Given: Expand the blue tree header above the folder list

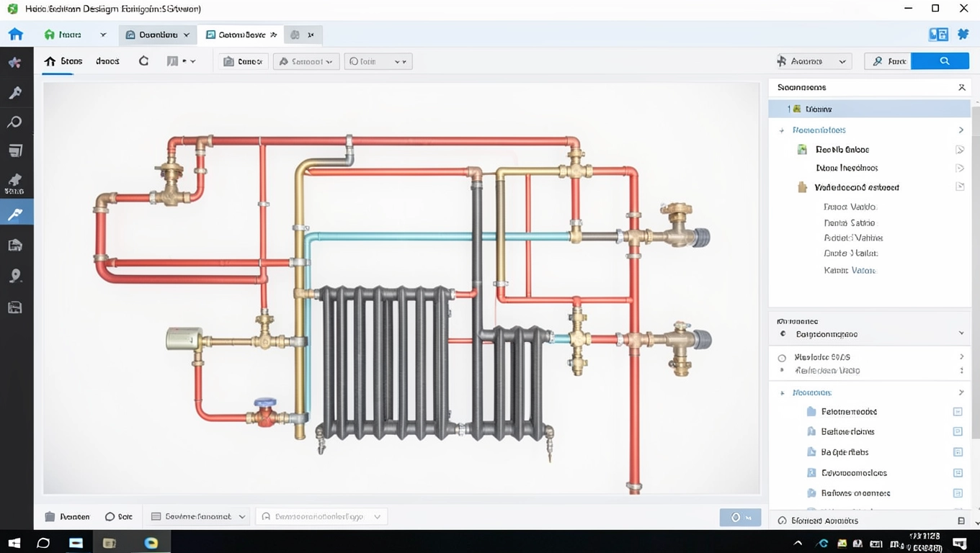Looking at the screenshot, I should [x=783, y=393].
